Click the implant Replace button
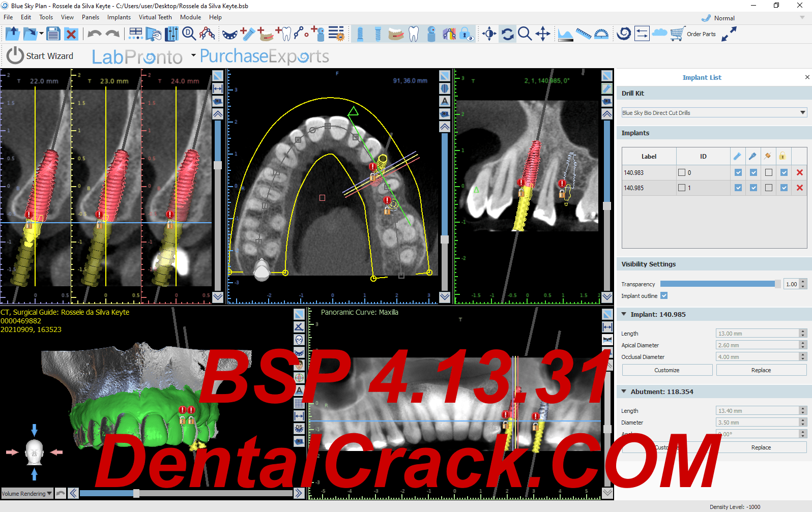Screen dimensions: 812x512 pyautogui.click(x=761, y=370)
